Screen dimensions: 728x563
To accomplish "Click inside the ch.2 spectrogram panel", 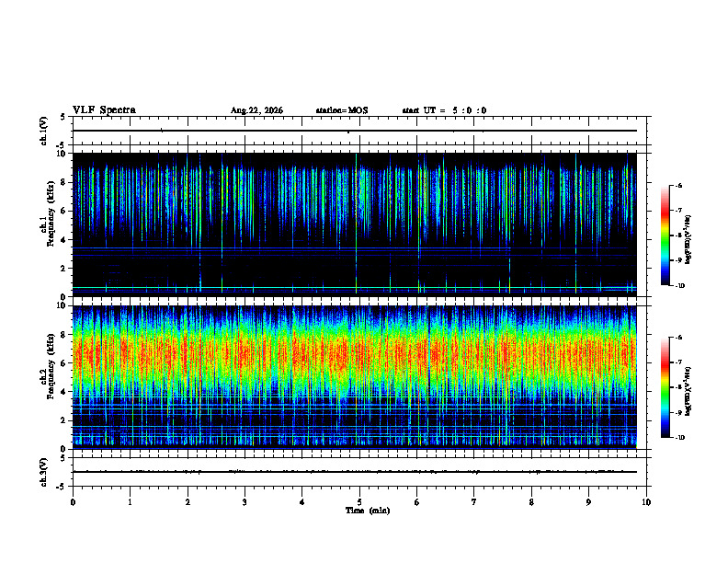I will click(354, 377).
